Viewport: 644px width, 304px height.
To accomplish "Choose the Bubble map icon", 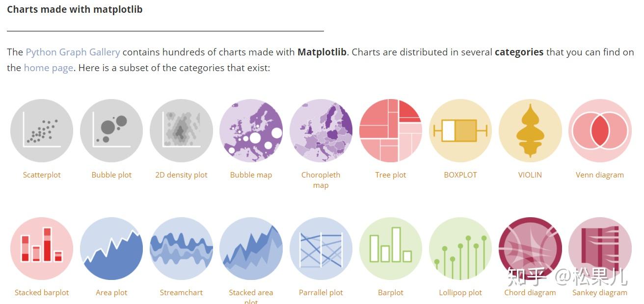I will (251, 131).
